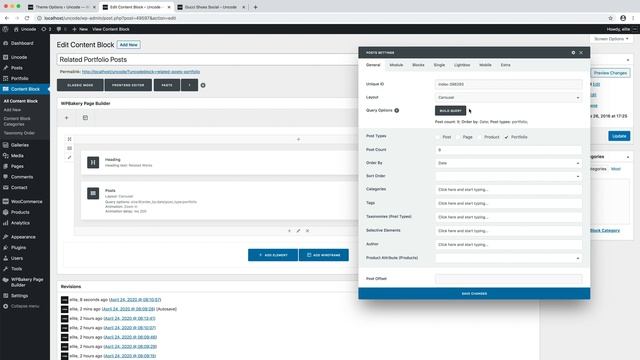This screenshot has width=640, height=360.
Task: Click the column edit pencil below Posts
Action: 298,231
